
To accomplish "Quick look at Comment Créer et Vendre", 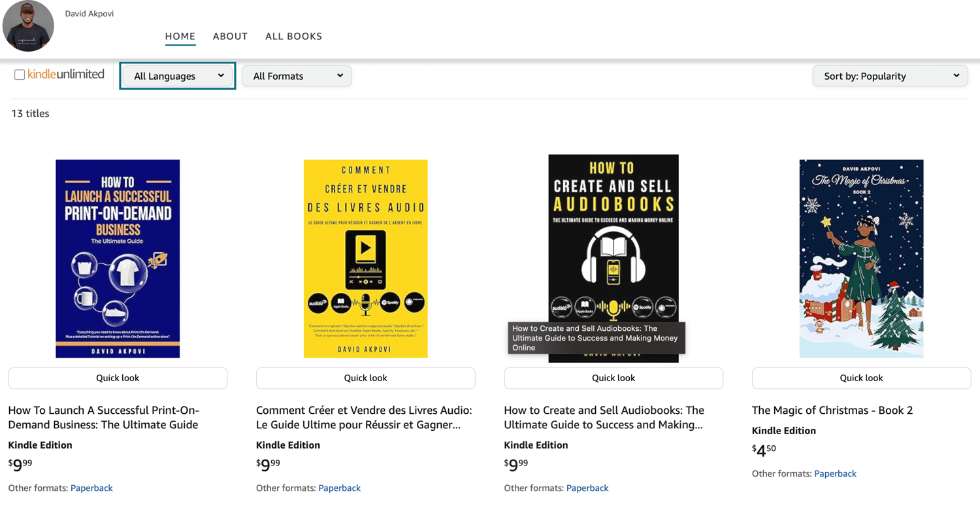I will coord(365,378).
